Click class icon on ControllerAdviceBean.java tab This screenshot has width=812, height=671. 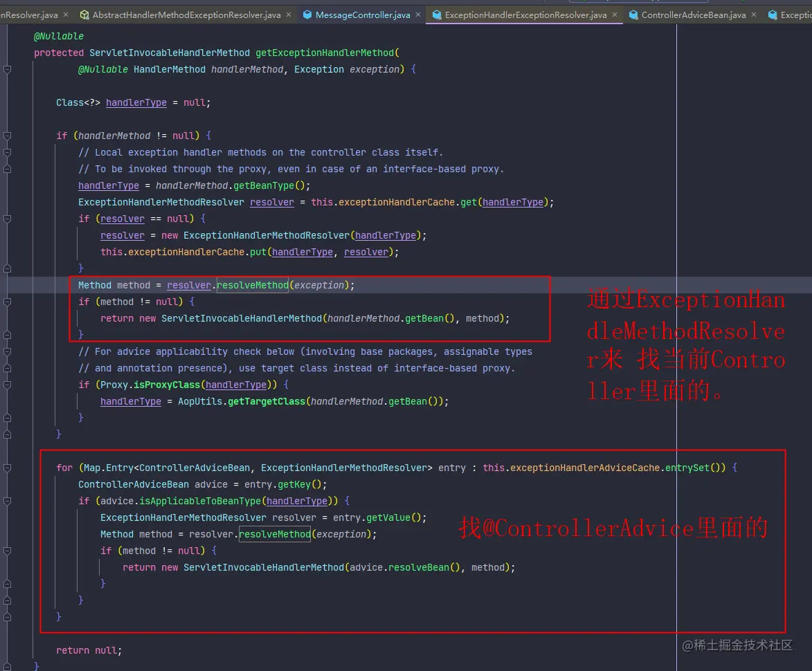coord(633,15)
